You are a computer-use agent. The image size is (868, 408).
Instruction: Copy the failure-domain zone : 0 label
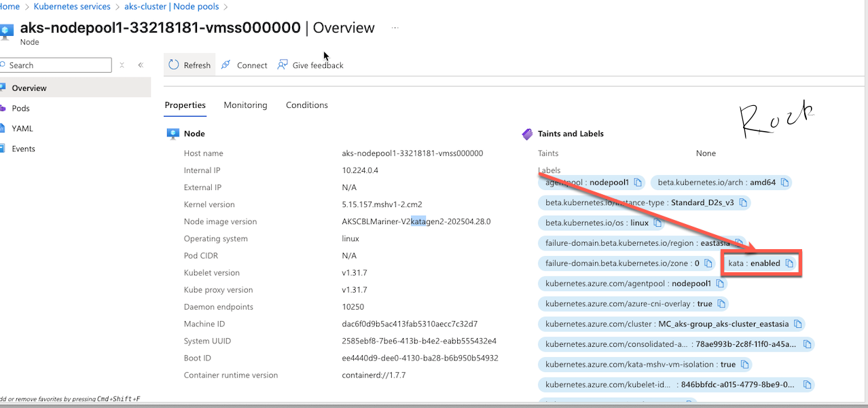pos(708,263)
